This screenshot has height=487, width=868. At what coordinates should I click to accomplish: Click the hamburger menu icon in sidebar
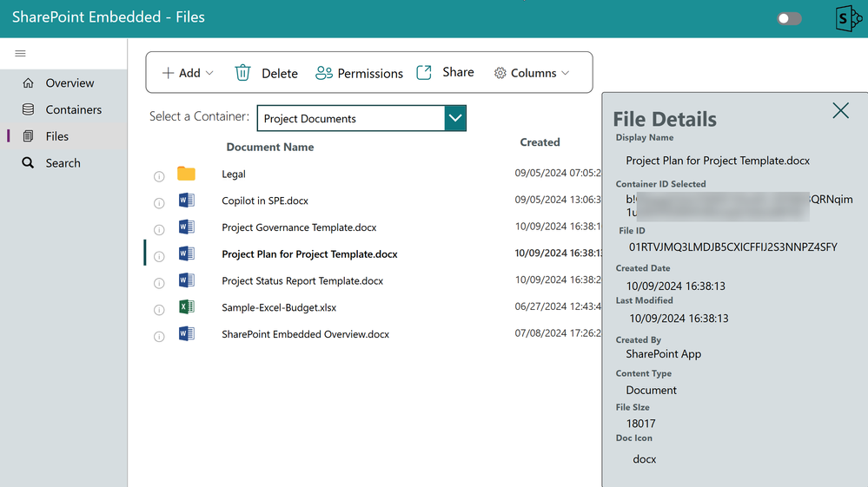[x=21, y=54]
